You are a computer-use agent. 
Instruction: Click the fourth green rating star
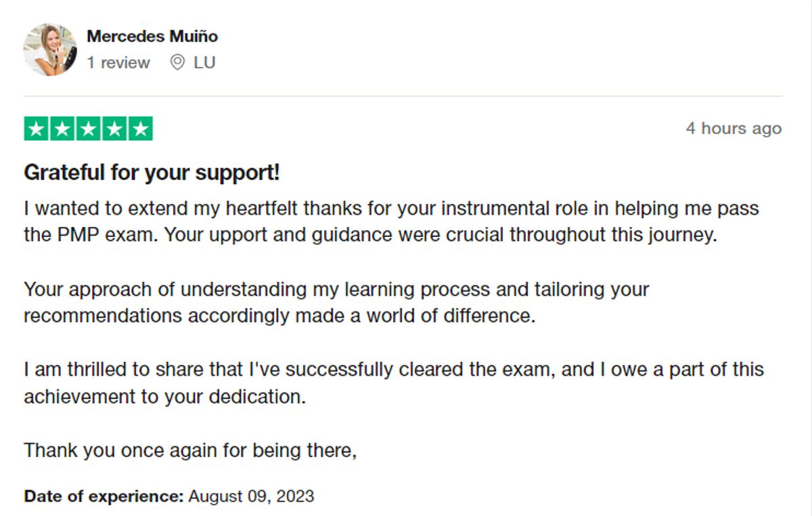click(114, 129)
